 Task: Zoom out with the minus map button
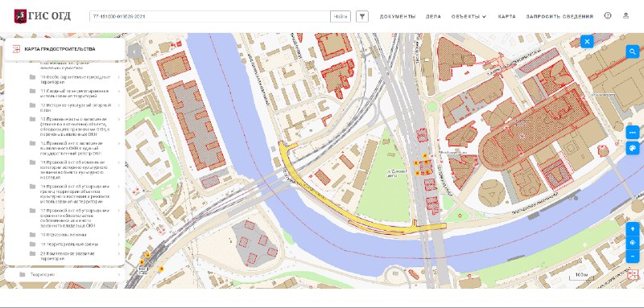click(x=632, y=257)
